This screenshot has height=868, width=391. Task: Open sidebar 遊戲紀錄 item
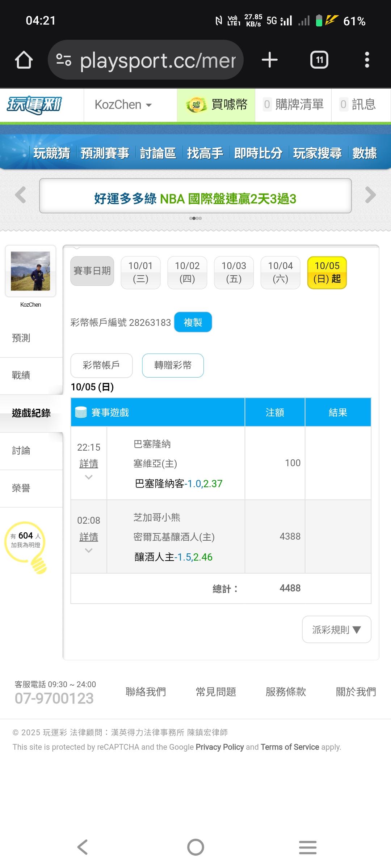click(x=31, y=413)
